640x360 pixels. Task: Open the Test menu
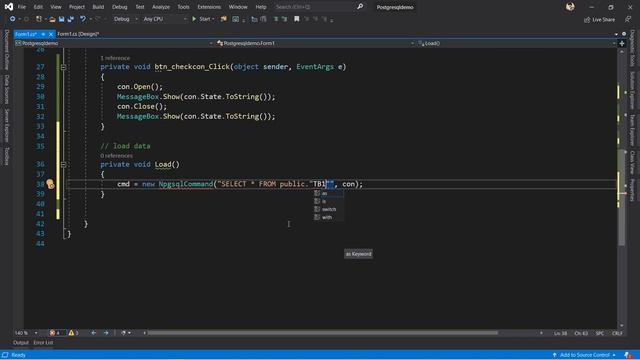(140, 7)
